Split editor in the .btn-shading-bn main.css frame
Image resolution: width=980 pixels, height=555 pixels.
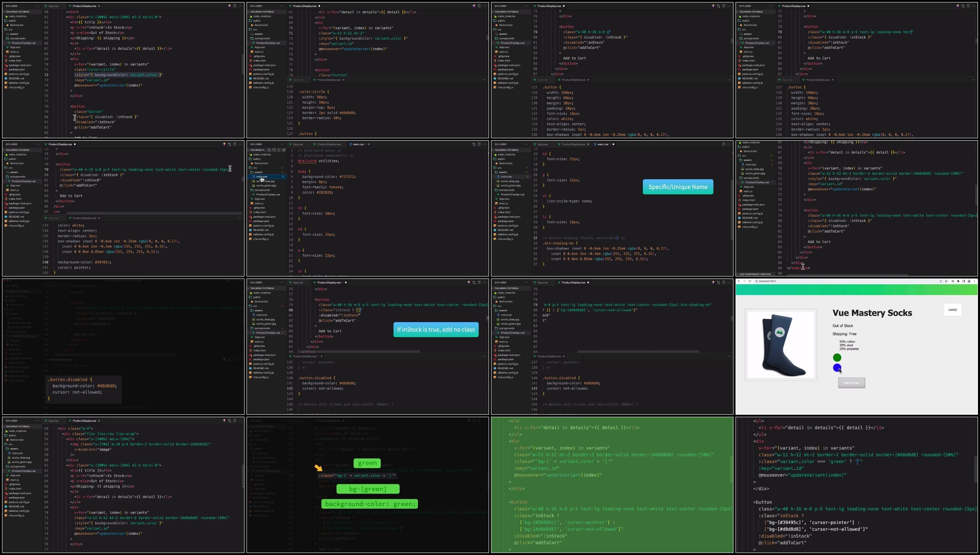tap(724, 144)
